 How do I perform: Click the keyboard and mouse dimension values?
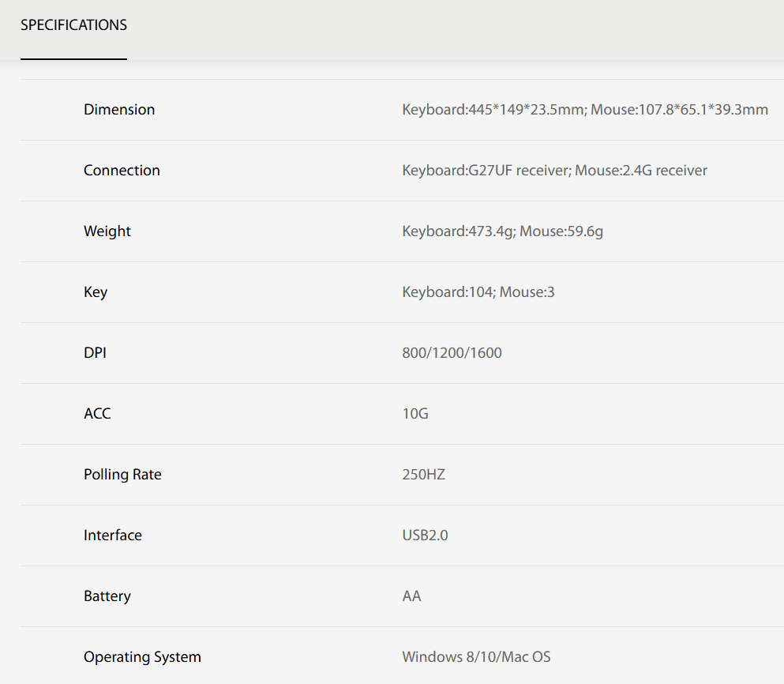click(584, 110)
